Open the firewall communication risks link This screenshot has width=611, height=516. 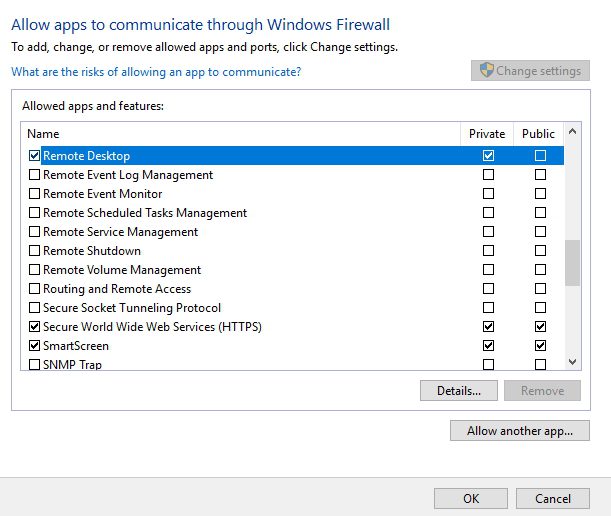click(x=155, y=72)
